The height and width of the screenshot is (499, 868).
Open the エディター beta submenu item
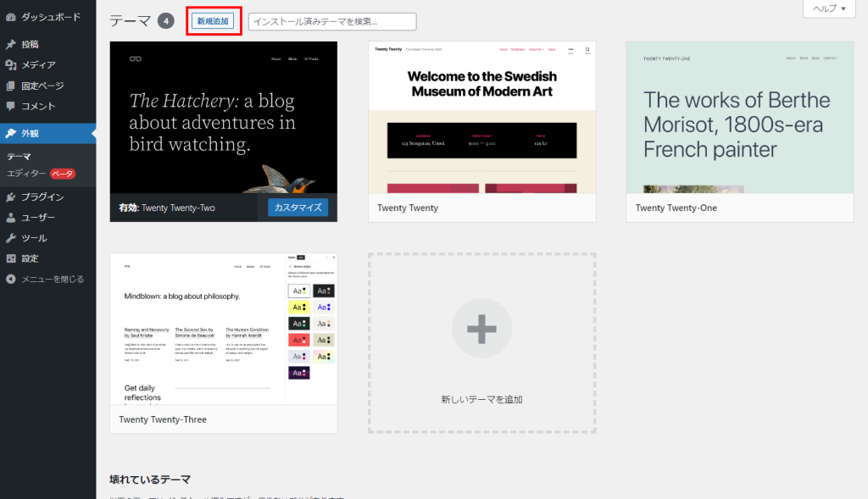click(x=27, y=174)
